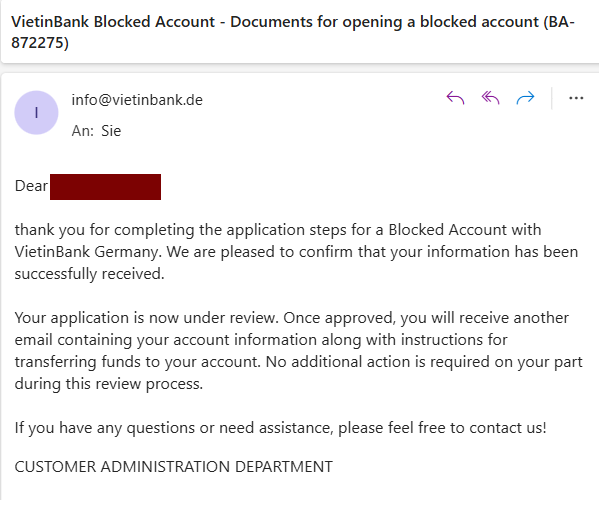This screenshot has width=599, height=505.
Task: Click the text during this review process
Action: click(x=108, y=384)
